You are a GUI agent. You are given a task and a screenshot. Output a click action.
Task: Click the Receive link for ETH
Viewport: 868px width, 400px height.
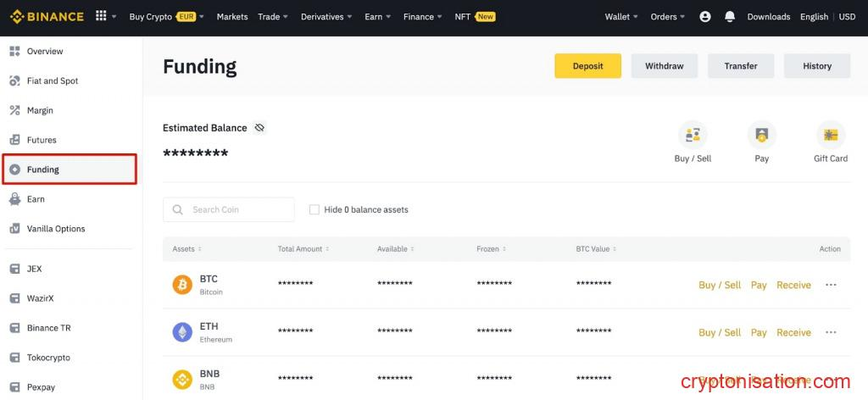click(x=793, y=332)
